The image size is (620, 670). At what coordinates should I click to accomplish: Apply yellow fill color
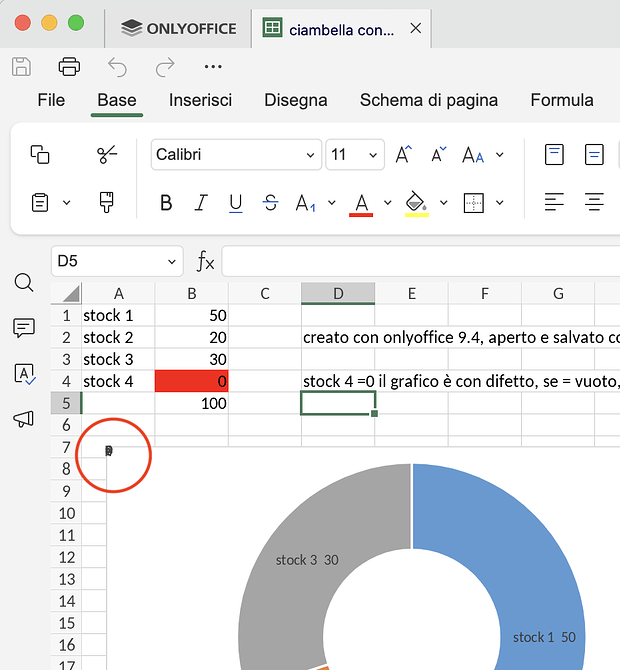(417, 204)
